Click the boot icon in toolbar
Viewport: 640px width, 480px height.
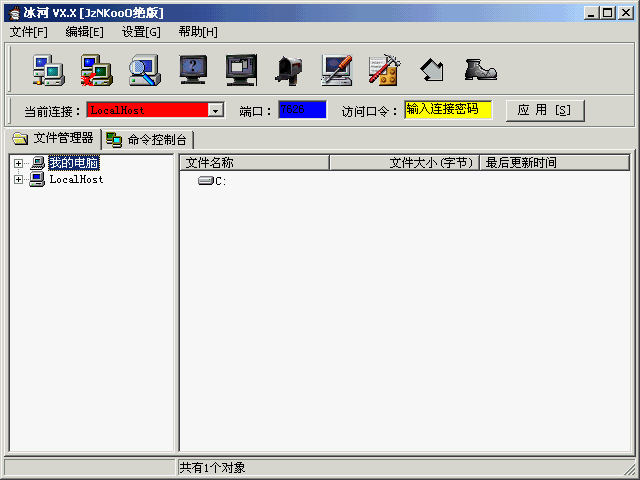pos(480,69)
